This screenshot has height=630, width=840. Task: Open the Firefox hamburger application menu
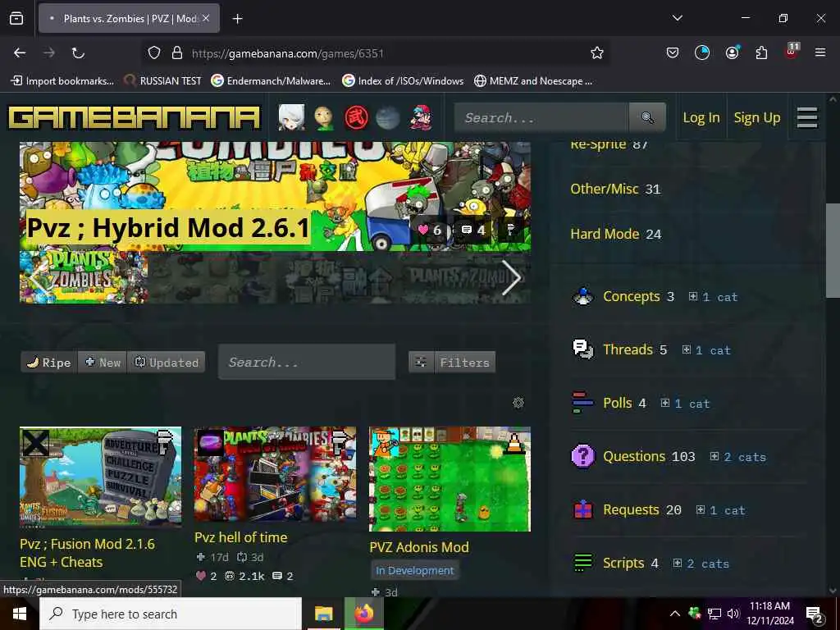(819, 52)
